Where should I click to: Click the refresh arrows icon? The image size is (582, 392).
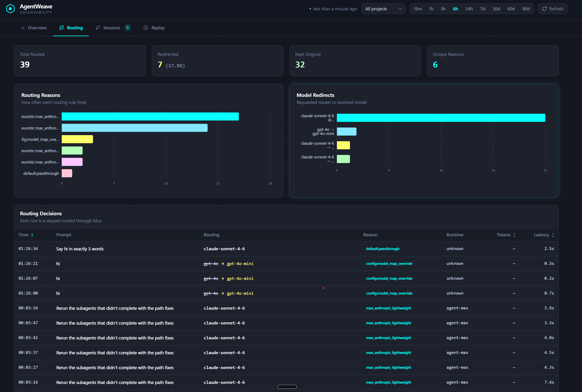pos(544,9)
